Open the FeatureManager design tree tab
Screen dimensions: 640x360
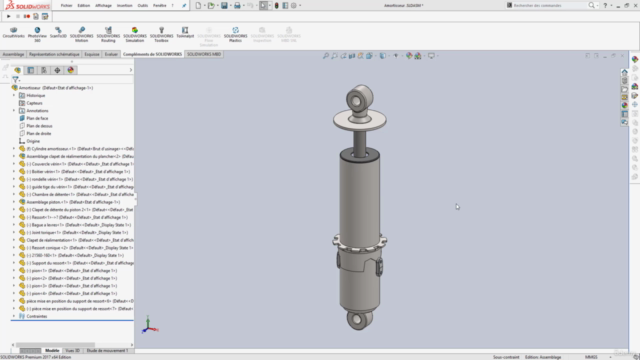pyautogui.click(x=18, y=70)
